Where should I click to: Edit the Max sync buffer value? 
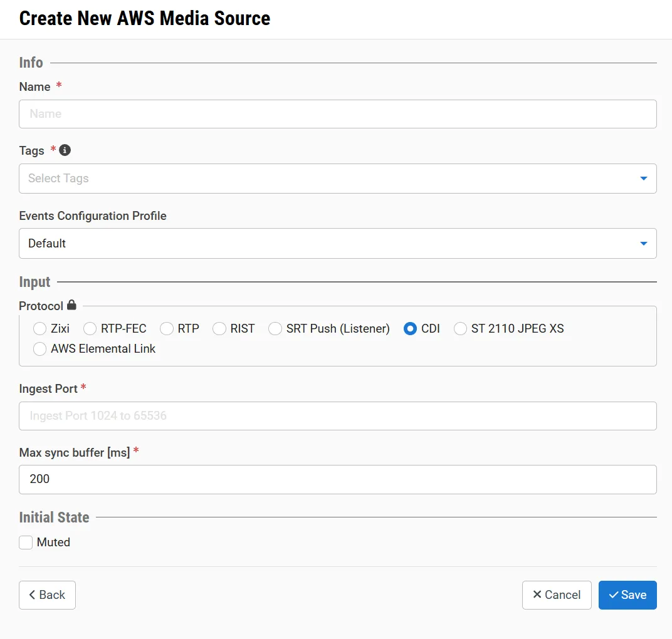point(338,479)
